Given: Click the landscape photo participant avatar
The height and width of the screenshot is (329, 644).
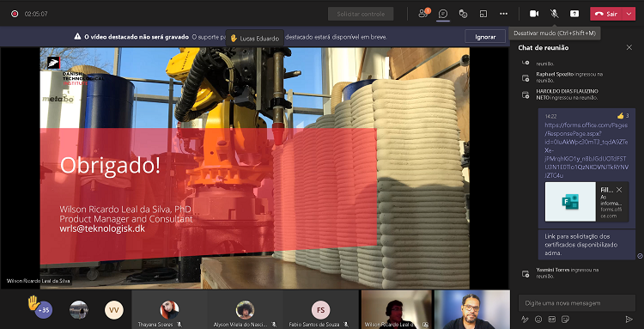Looking at the screenshot, I should (x=78, y=310).
